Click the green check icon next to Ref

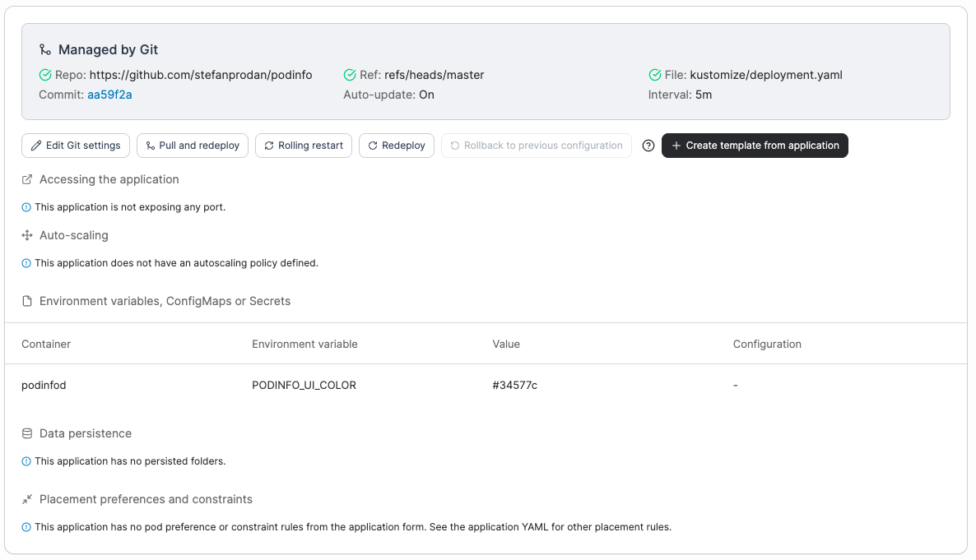tap(350, 76)
